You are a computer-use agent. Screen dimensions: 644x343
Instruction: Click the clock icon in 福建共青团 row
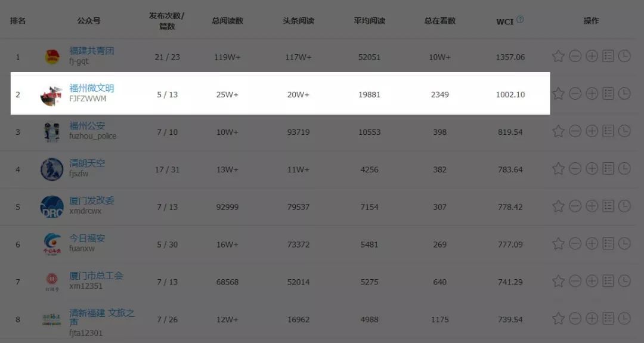pyautogui.click(x=624, y=56)
